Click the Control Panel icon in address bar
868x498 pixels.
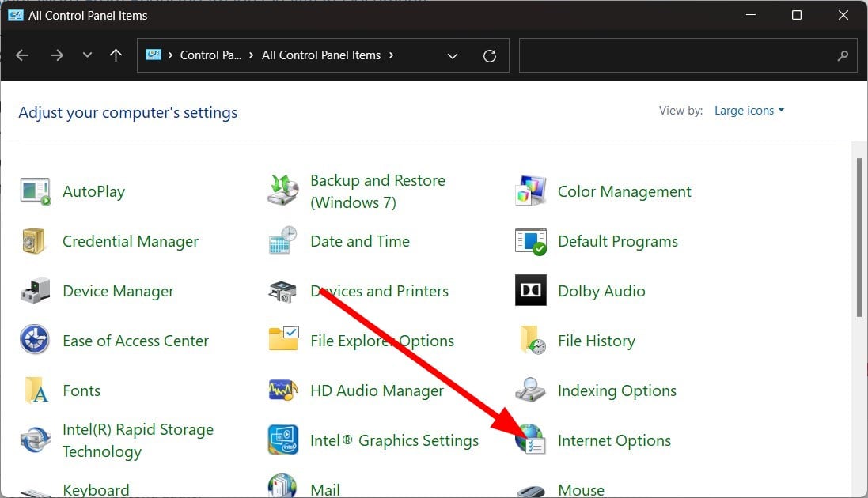(x=154, y=55)
